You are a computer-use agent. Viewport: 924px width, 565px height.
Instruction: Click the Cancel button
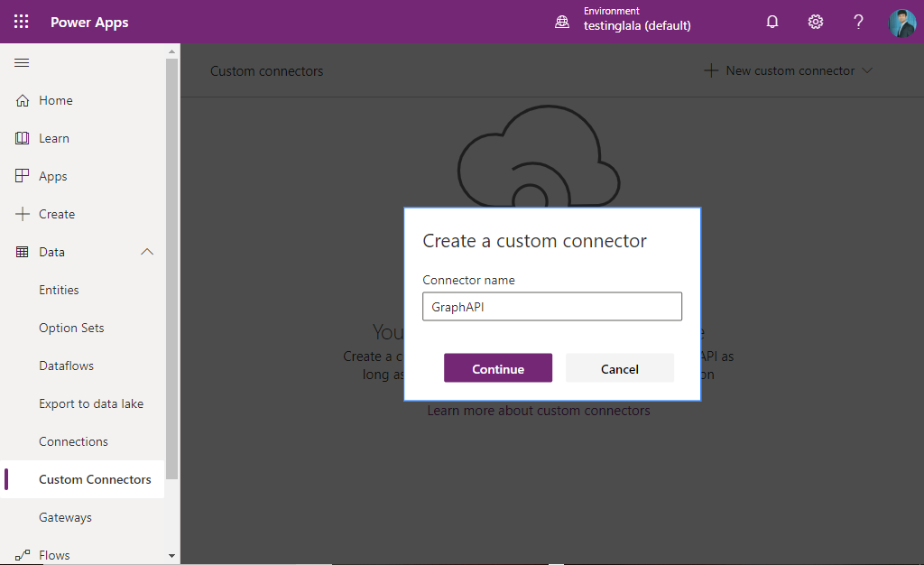[x=619, y=368]
